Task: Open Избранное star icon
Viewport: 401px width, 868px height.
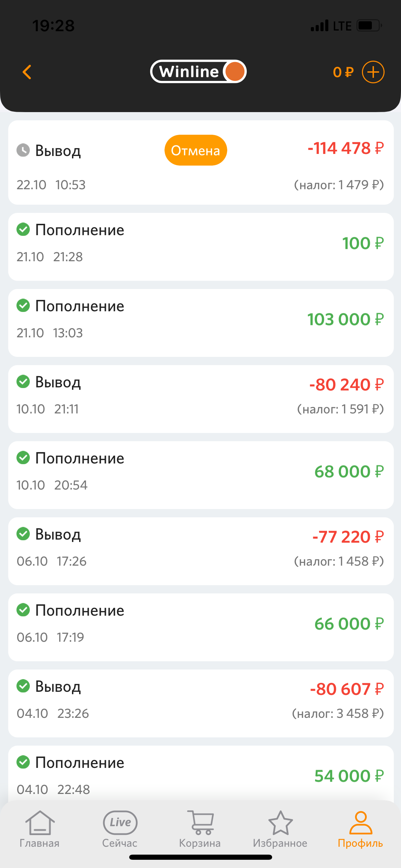Action: [x=280, y=829]
